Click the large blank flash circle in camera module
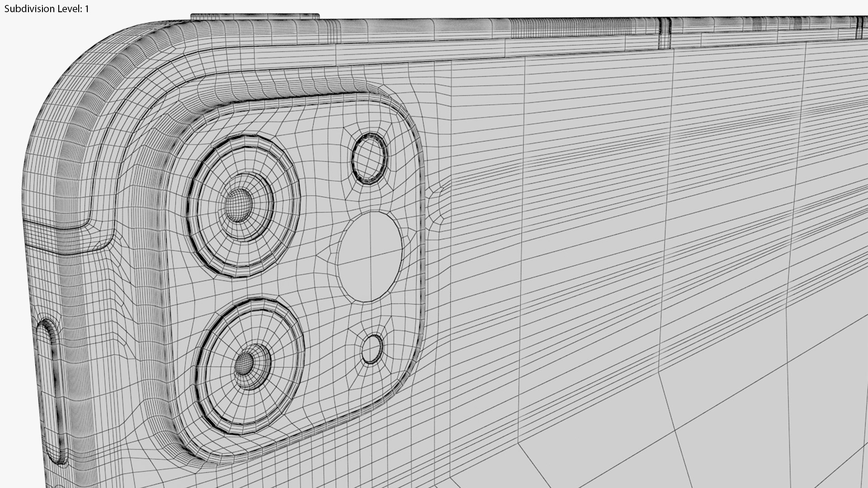868x488 pixels. pos(370,257)
